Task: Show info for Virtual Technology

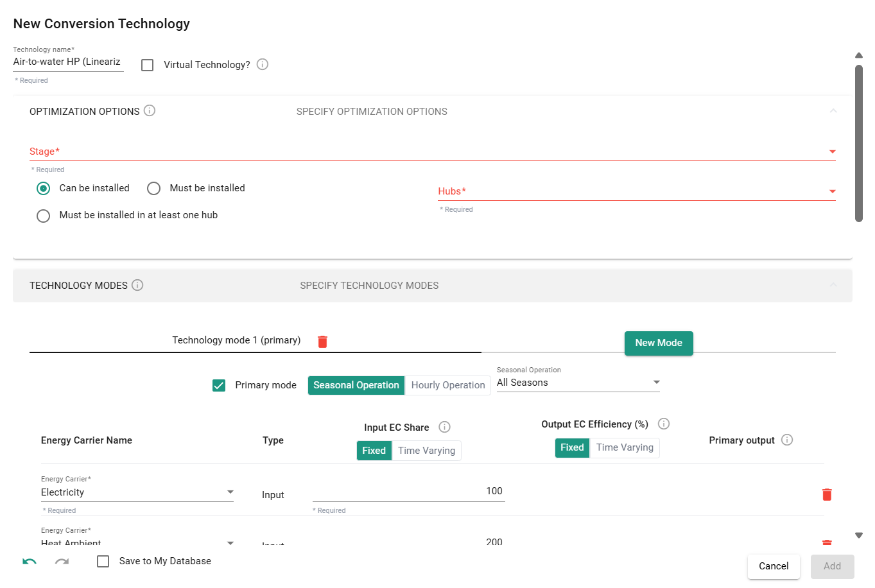Action: (263, 64)
